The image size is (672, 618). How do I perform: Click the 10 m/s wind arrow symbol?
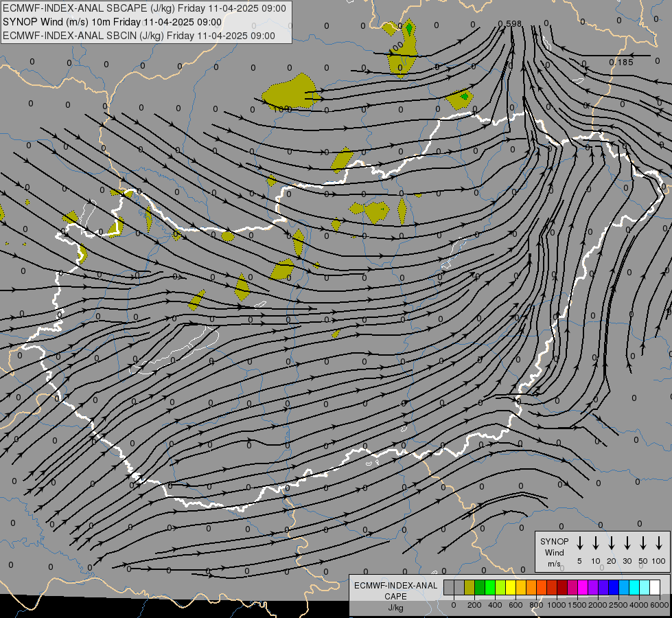[x=596, y=542]
